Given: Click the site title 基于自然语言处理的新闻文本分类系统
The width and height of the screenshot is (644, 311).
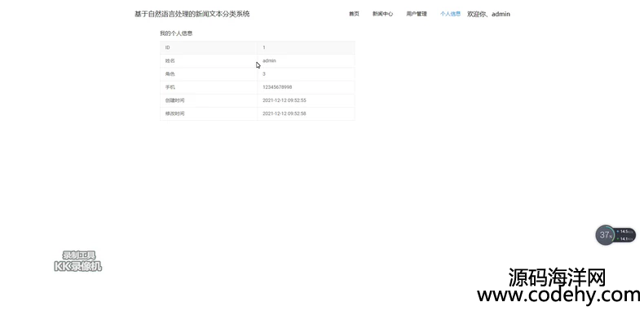Looking at the screenshot, I should pos(192,14).
